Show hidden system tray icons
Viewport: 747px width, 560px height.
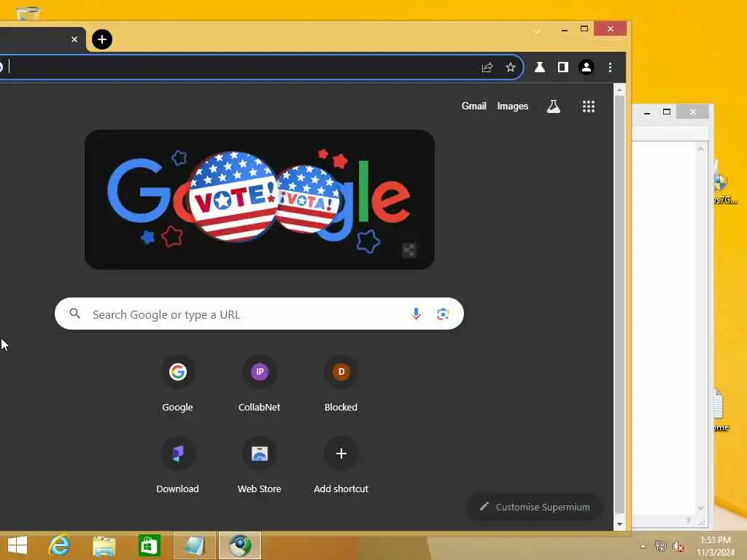(x=643, y=546)
